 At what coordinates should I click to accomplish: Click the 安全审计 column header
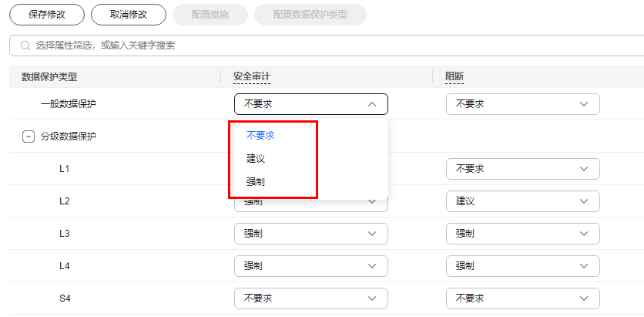[x=251, y=76]
